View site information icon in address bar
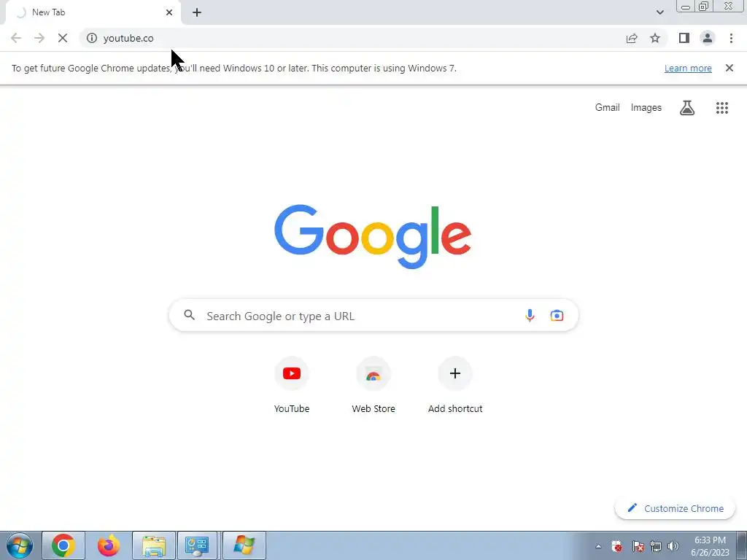The width and height of the screenshot is (747, 560). 92,38
